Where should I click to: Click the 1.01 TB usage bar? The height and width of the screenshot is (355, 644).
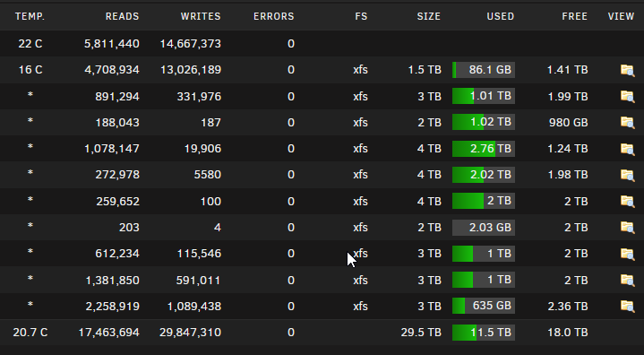coord(484,96)
